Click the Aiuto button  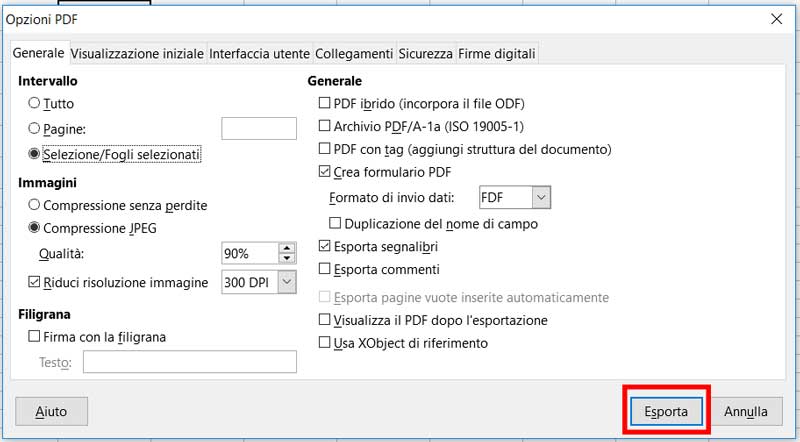pyautogui.click(x=52, y=411)
